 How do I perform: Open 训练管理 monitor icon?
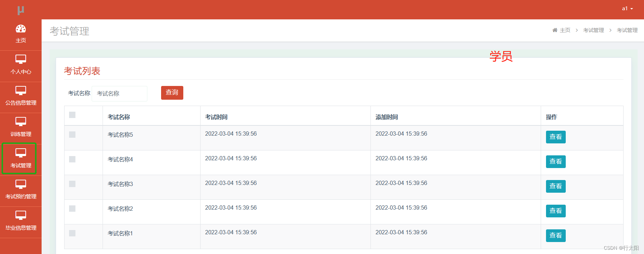[21, 122]
